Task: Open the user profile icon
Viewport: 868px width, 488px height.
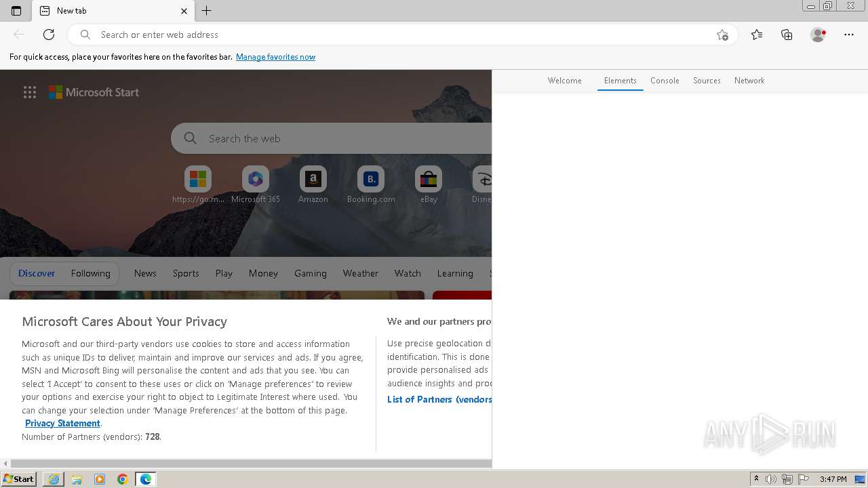Action: (818, 35)
